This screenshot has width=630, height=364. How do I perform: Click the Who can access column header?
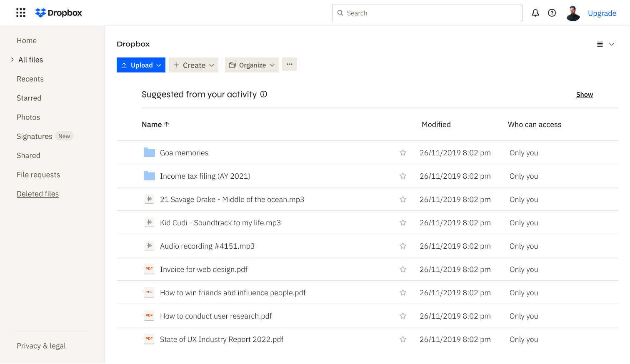(535, 124)
